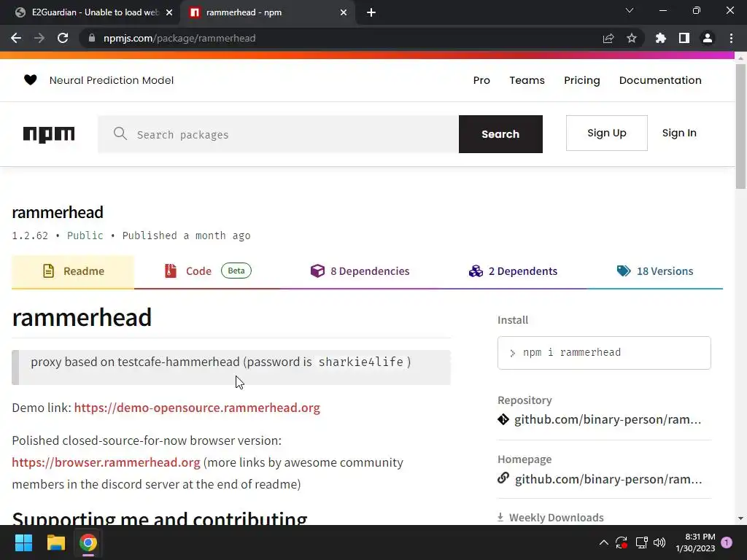Show hidden tray icons chevron
The image size is (747, 560).
pyautogui.click(x=603, y=542)
